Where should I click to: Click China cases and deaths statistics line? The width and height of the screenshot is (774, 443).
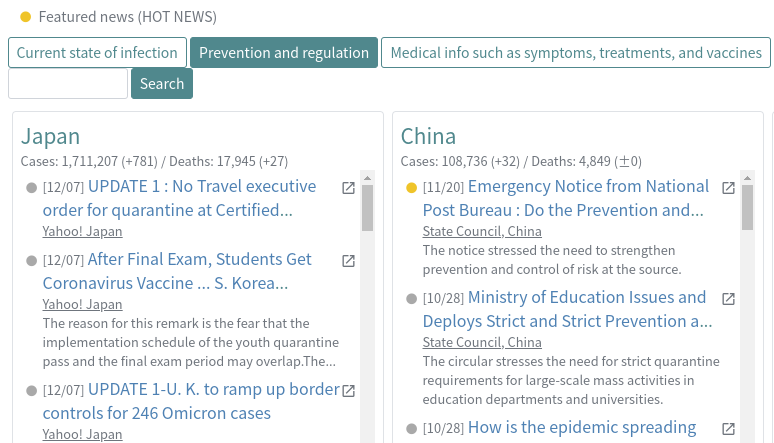521,161
